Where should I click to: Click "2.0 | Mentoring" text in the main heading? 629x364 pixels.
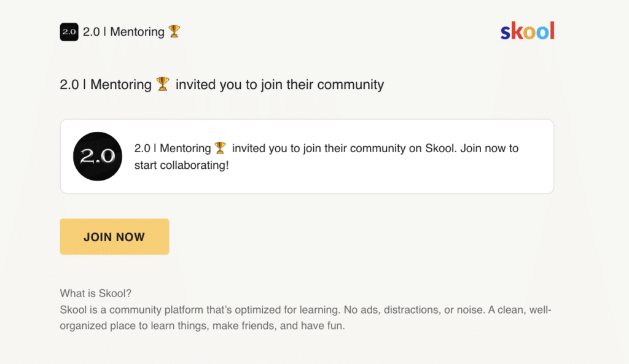tap(105, 85)
